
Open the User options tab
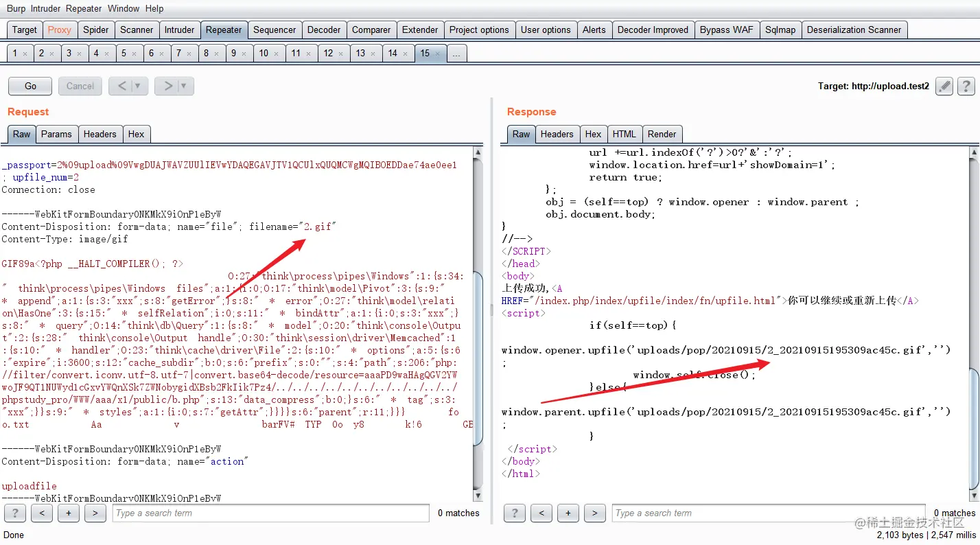[x=546, y=30]
